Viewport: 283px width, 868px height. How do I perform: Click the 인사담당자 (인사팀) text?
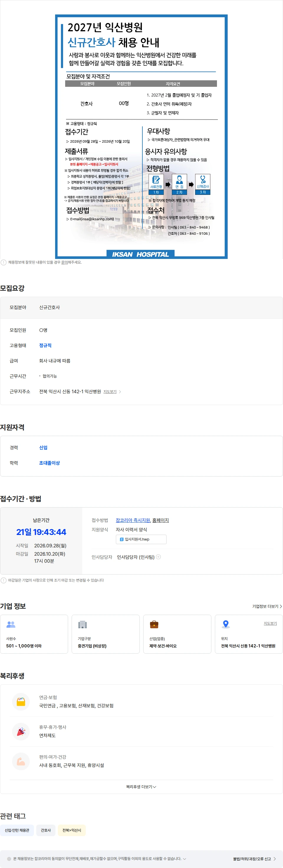pyautogui.click(x=136, y=557)
